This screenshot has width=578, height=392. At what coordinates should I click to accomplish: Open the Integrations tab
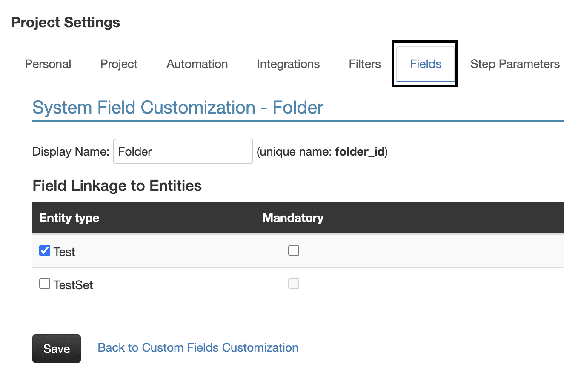[288, 64]
